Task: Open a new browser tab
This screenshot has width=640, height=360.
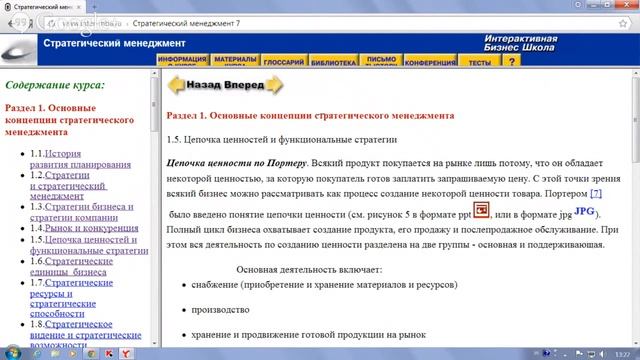Action: coord(94,7)
